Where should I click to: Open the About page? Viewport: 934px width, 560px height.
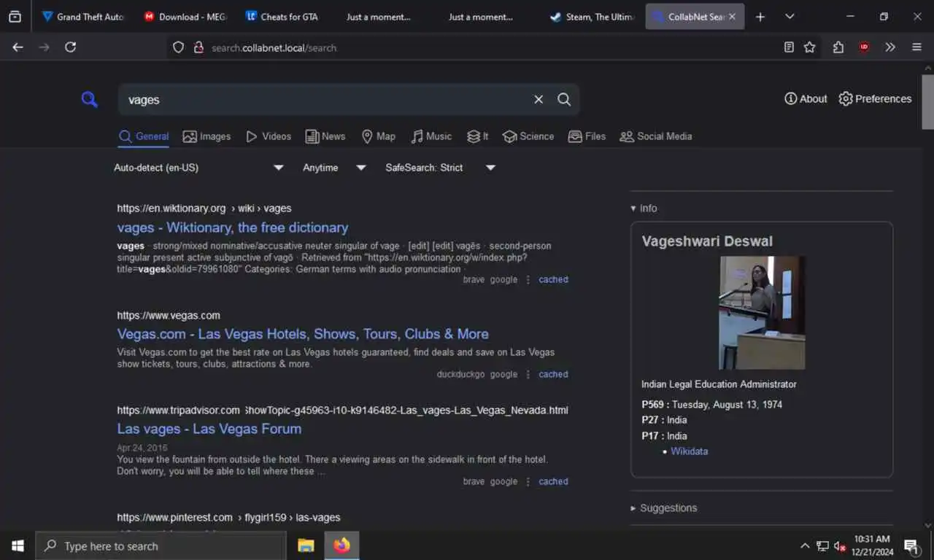click(x=806, y=98)
